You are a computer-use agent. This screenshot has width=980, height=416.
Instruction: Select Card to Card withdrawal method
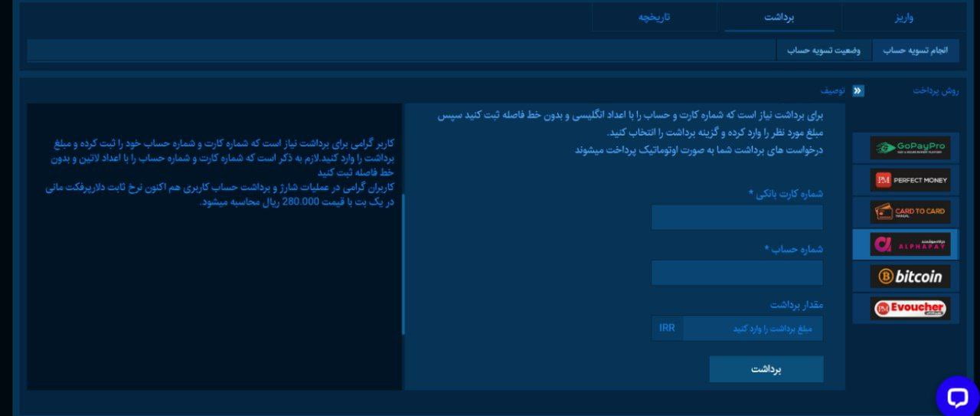910,211
